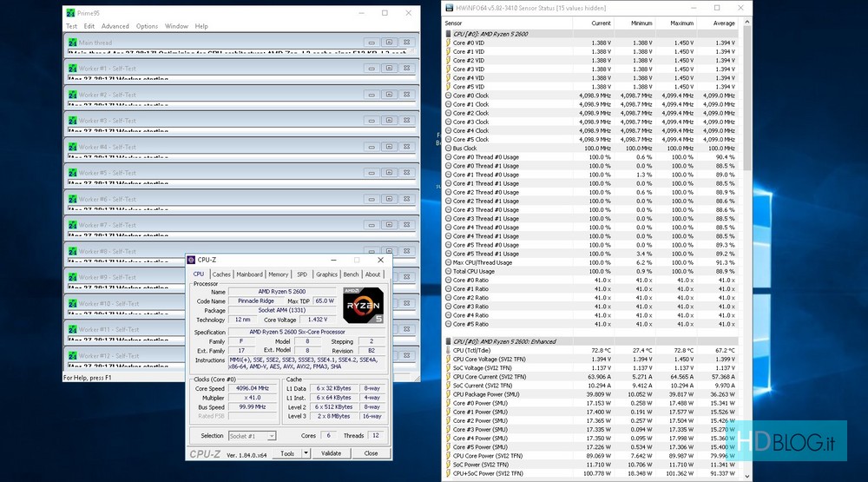Screen dimensions: 868x482
Task: Click the Worker #2 Self-Test window icon
Action: (x=73, y=95)
